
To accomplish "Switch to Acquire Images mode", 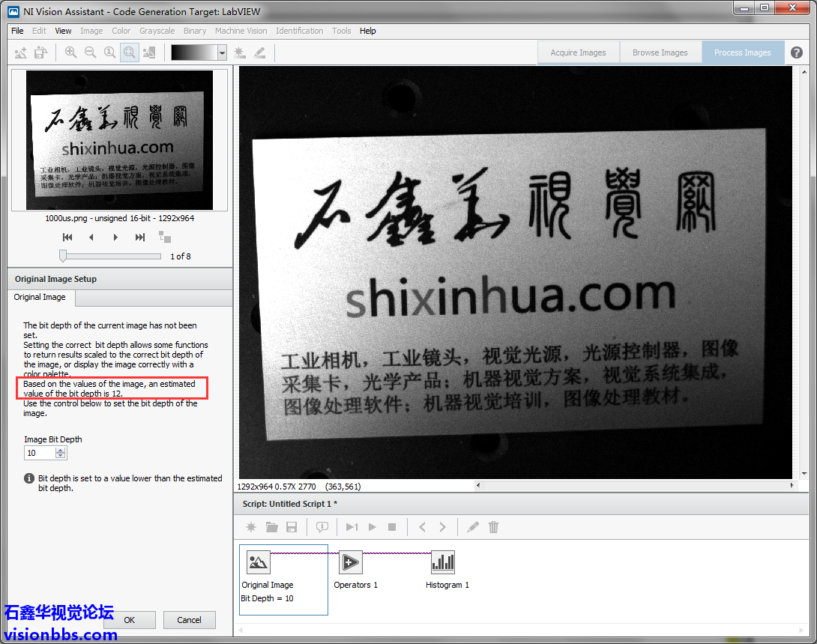I will [579, 52].
